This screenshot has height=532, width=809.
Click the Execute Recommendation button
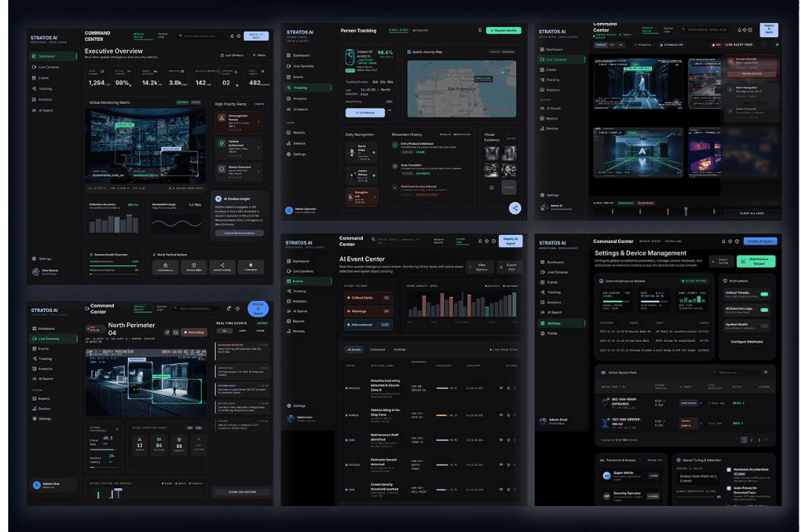[x=239, y=233]
